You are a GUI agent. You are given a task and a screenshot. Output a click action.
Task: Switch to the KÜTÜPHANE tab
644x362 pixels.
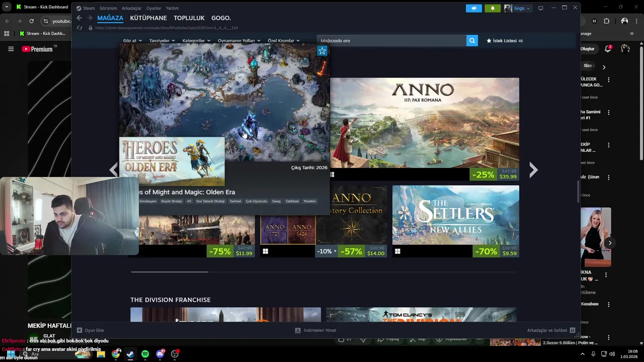pyautogui.click(x=148, y=18)
